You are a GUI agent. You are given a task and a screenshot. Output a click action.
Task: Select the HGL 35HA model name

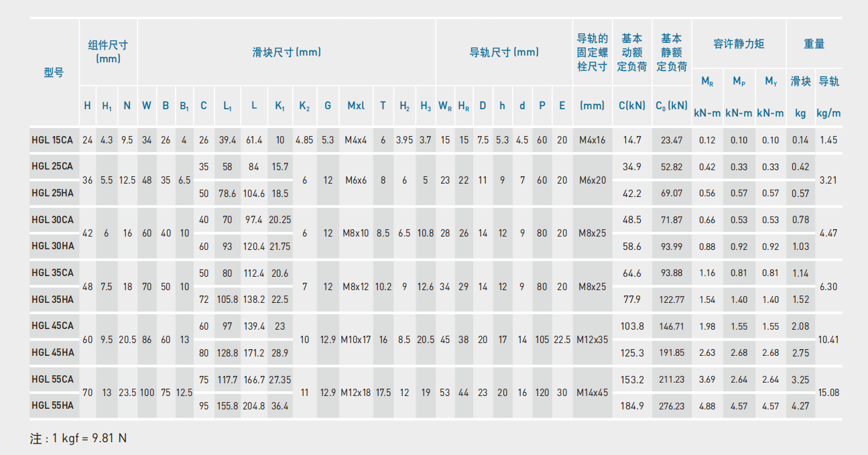tap(52, 300)
